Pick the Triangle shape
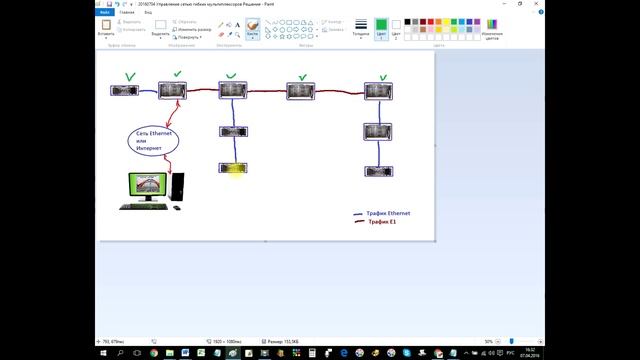640x360 pixels. [311, 22]
